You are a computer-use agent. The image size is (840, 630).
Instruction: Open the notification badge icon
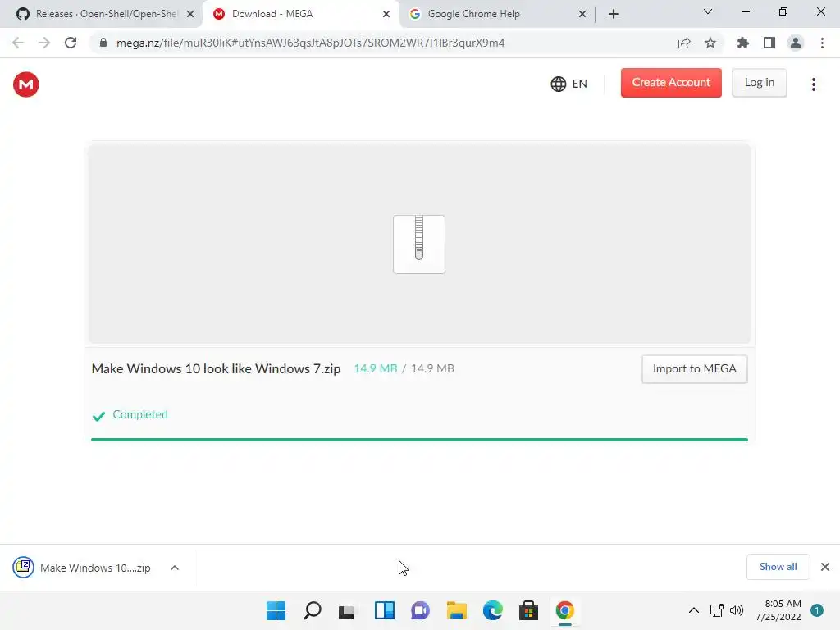[x=817, y=610]
